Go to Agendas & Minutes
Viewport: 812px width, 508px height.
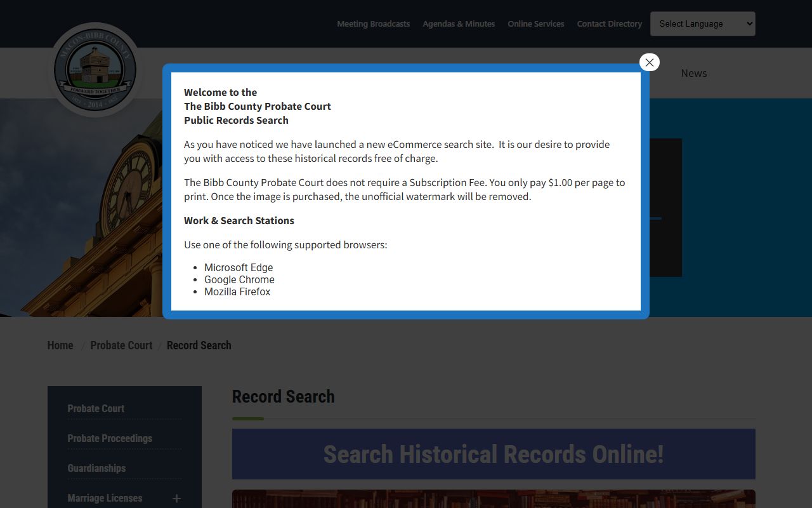459,23
